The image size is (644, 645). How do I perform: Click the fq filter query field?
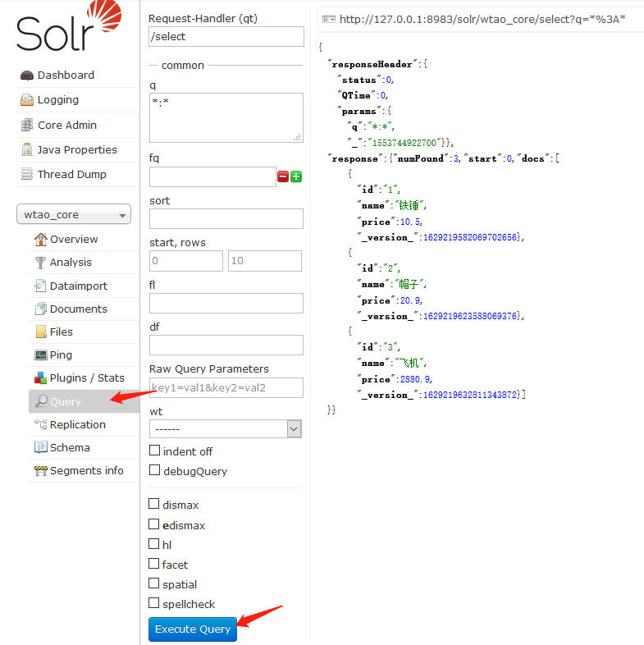click(212, 177)
